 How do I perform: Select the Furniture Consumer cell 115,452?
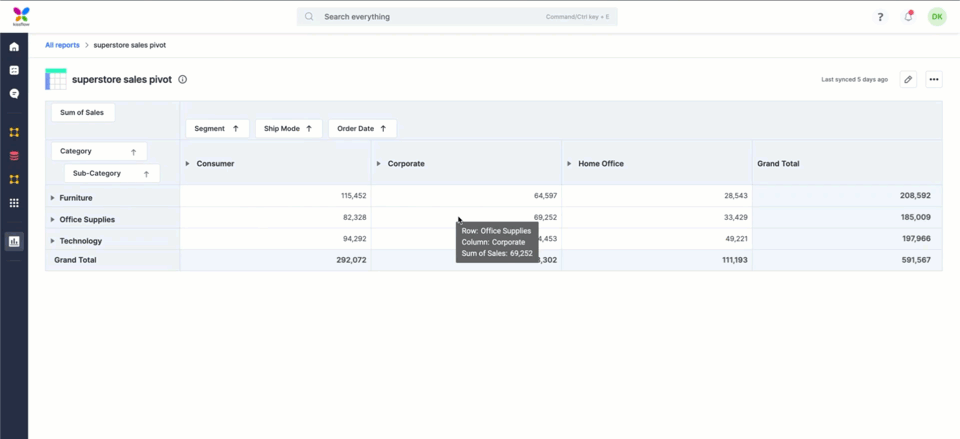click(x=276, y=196)
